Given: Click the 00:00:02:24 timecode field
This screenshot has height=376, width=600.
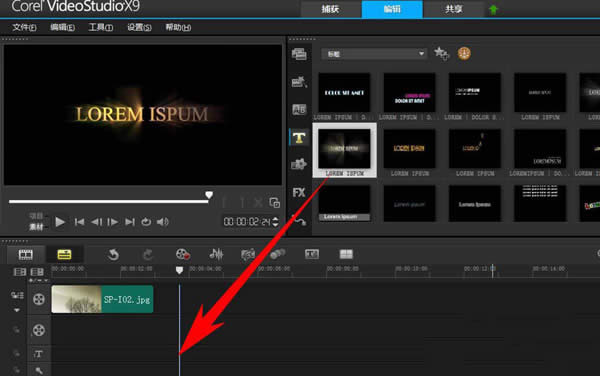Looking at the screenshot, I should coord(247,222).
